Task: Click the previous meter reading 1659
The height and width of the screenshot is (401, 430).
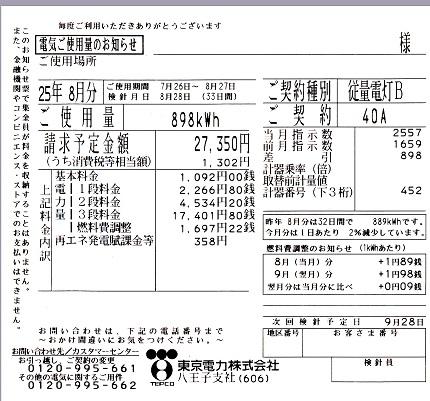Action: [407, 144]
